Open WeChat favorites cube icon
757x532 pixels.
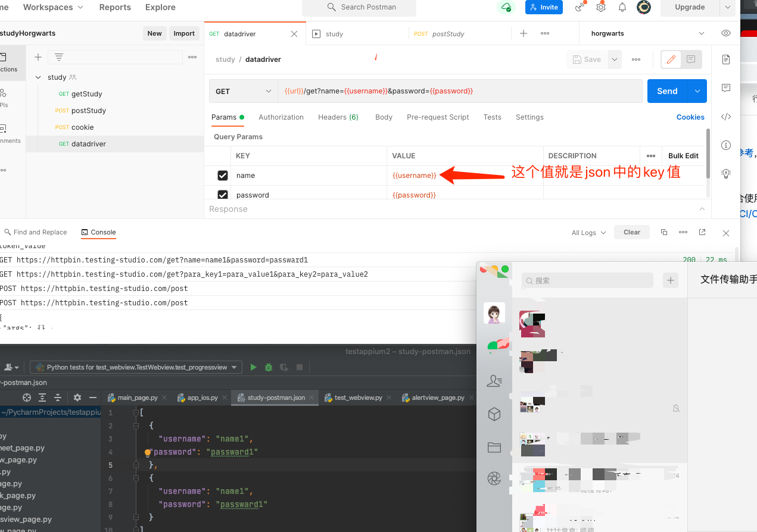(494, 414)
